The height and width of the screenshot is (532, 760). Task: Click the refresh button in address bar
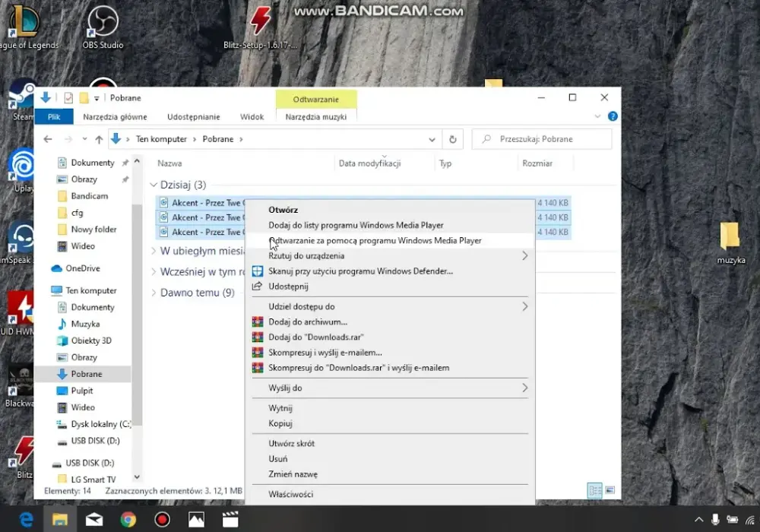pyautogui.click(x=453, y=139)
